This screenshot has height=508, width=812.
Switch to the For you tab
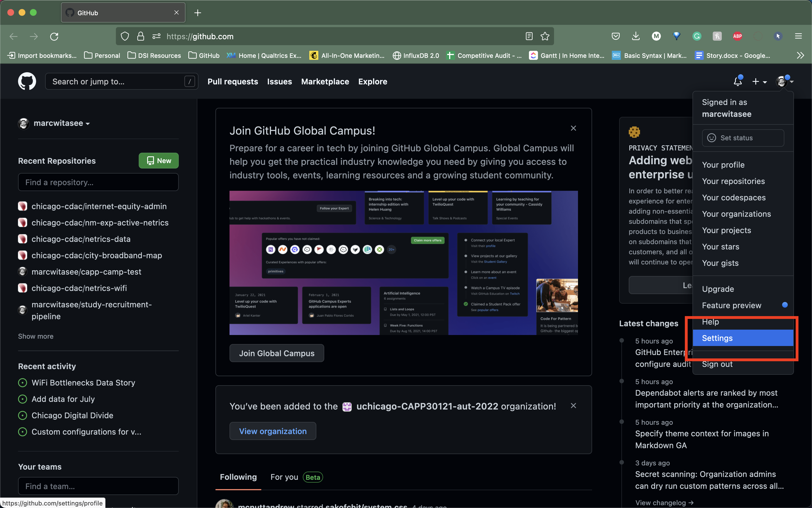(x=297, y=477)
